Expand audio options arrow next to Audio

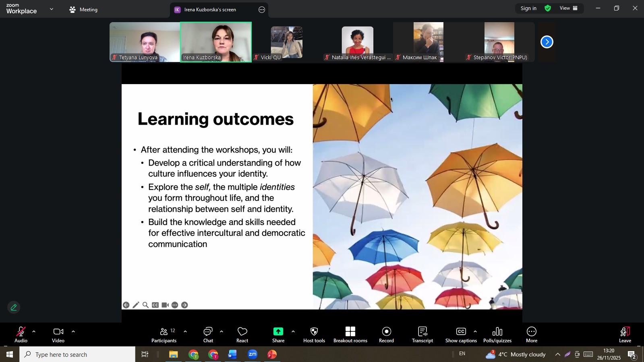coord(34,332)
